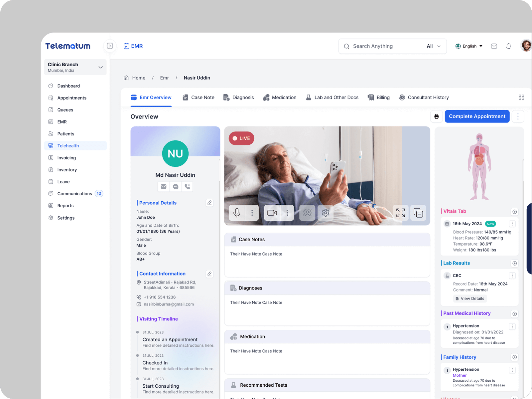Expand the live video to fullscreen
532x399 pixels.
point(400,213)
